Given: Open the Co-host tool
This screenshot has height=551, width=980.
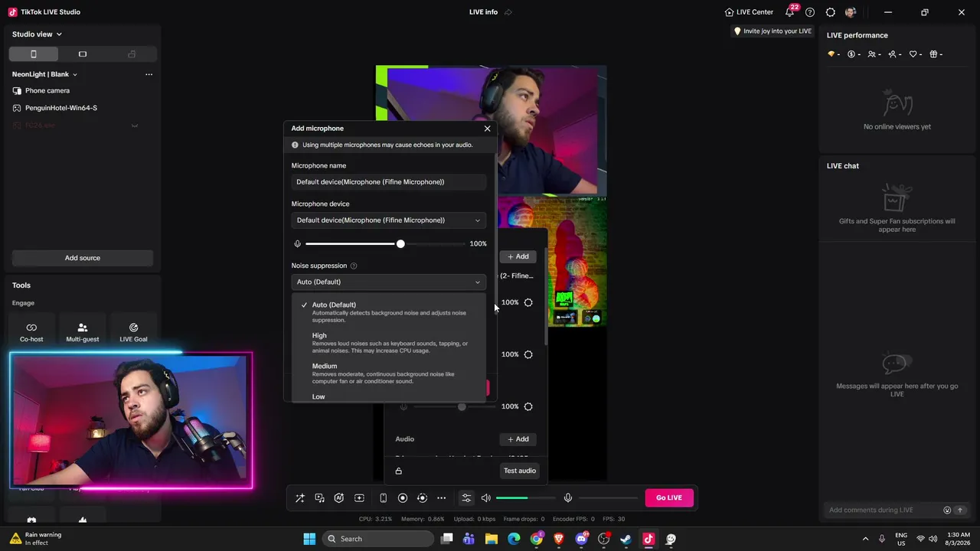Looking at the screenshot, I should pos(31,331).
